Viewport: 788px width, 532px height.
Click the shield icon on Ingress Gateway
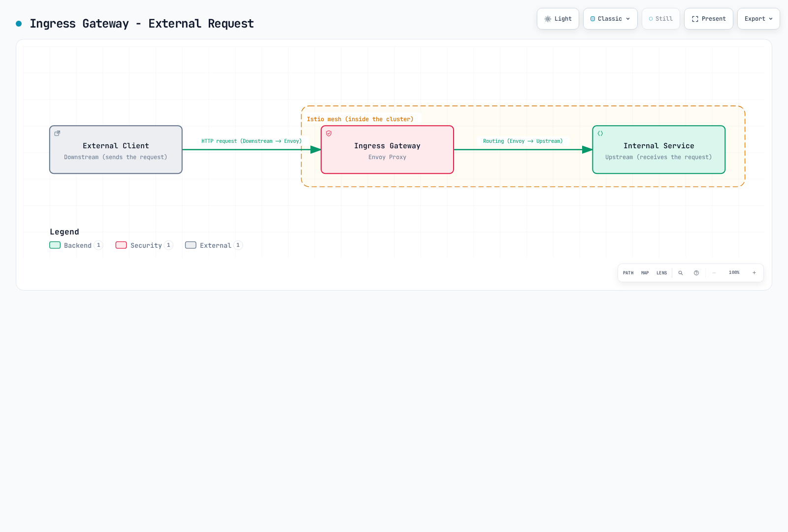tap(328, 133)
